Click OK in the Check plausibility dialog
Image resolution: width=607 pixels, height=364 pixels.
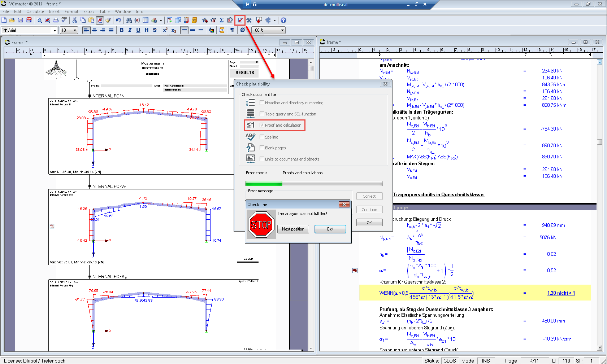[x=369, y=223]
